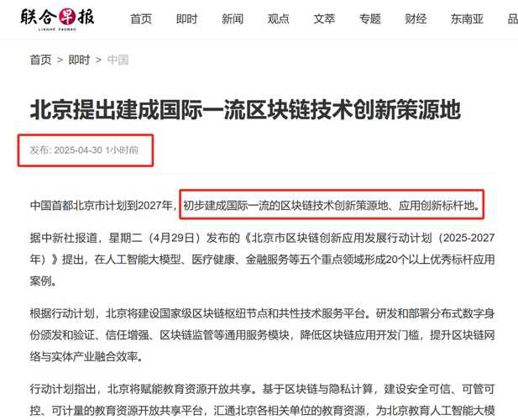The height and width of the screenshot is (420, 518).
Task: Go to 首页 in the breadcrumb
Action: click(40, 60)
